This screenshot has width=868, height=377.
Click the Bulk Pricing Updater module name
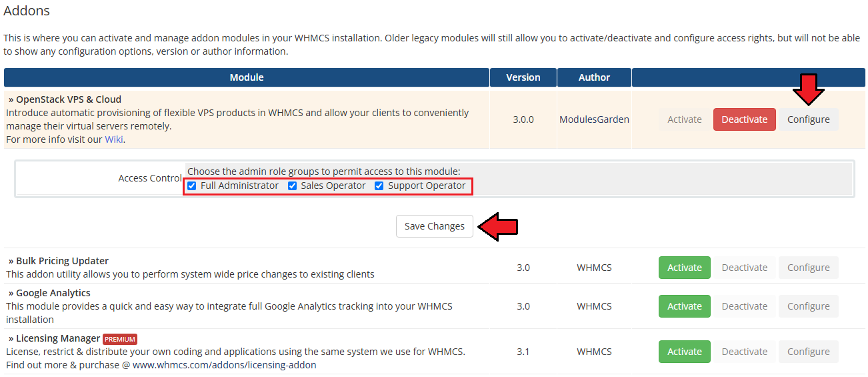[61, 261]
